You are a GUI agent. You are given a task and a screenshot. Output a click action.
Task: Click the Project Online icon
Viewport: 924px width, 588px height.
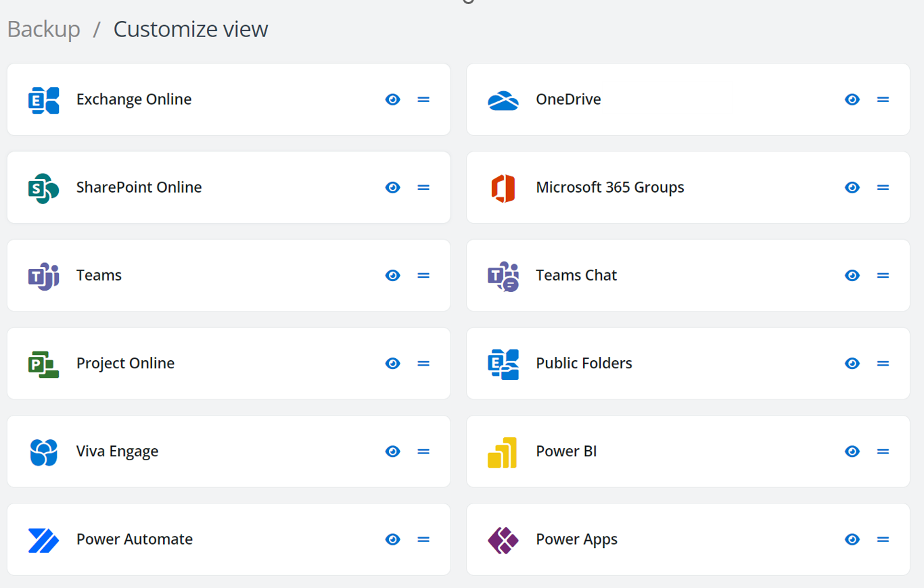pyautogui.click(x=43, y=364)
